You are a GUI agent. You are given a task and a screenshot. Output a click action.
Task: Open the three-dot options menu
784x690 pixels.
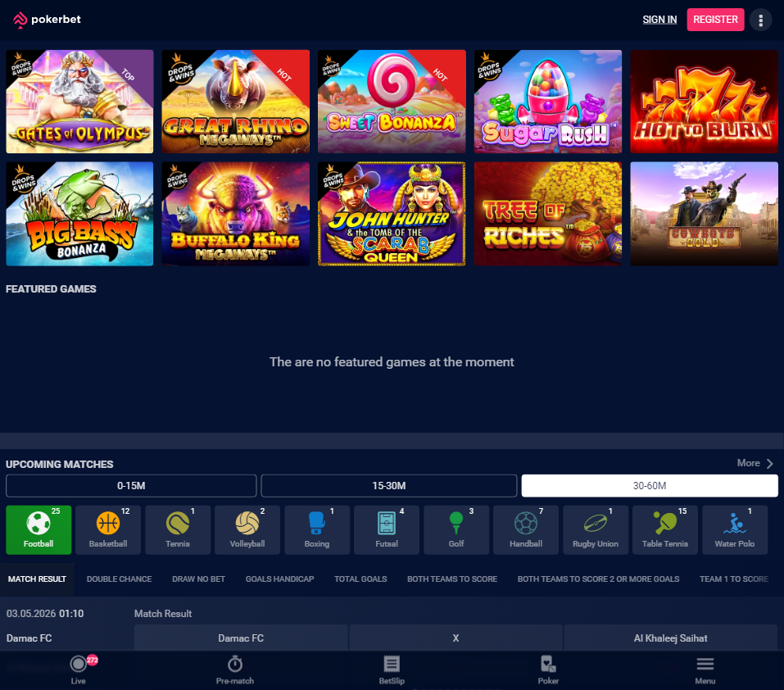pyautogui.click(x=760, y=20)
